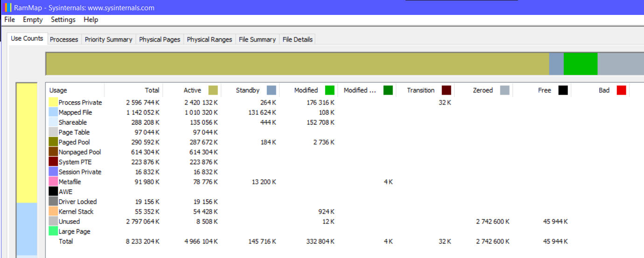
Task: Sort by the Free column header
Action: (542, 90)
